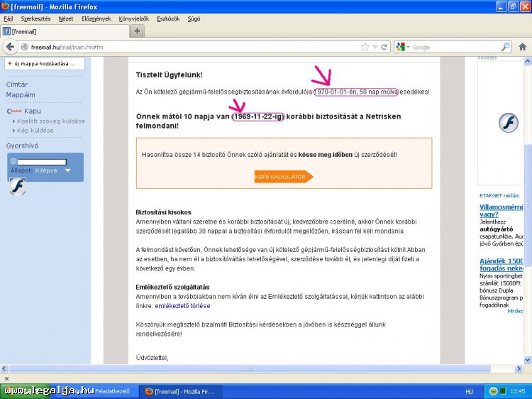Open the Google search engine dropdown
This screenshot has height=399, width=532.
[403, 47]
